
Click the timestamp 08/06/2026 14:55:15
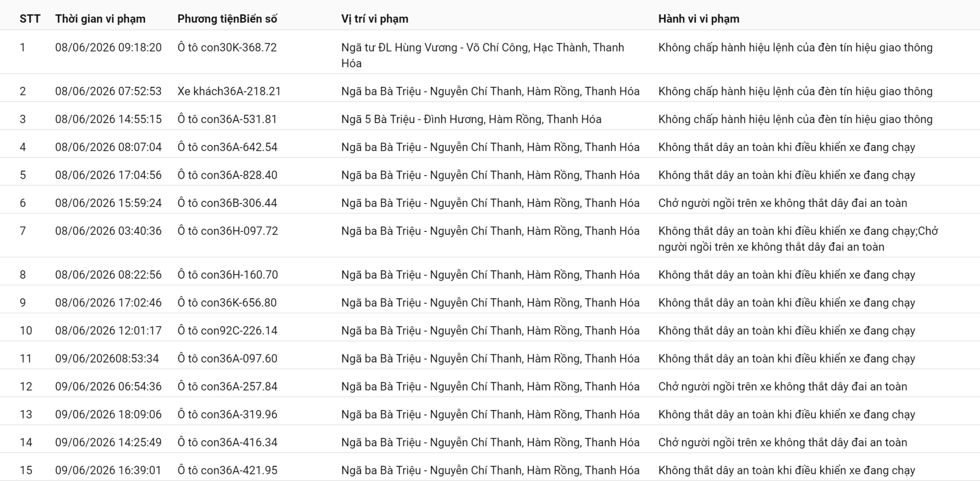108,119
